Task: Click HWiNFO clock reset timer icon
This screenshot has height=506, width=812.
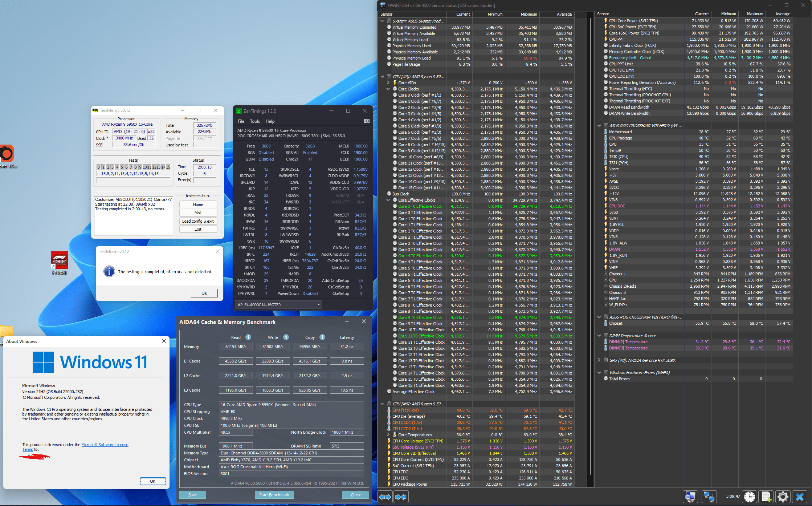Action: pyautogui.click(x=750, y=497)
